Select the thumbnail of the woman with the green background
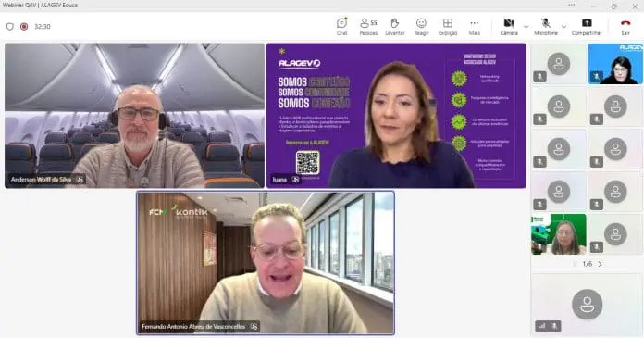644x338 pixels. pos(559,234)
